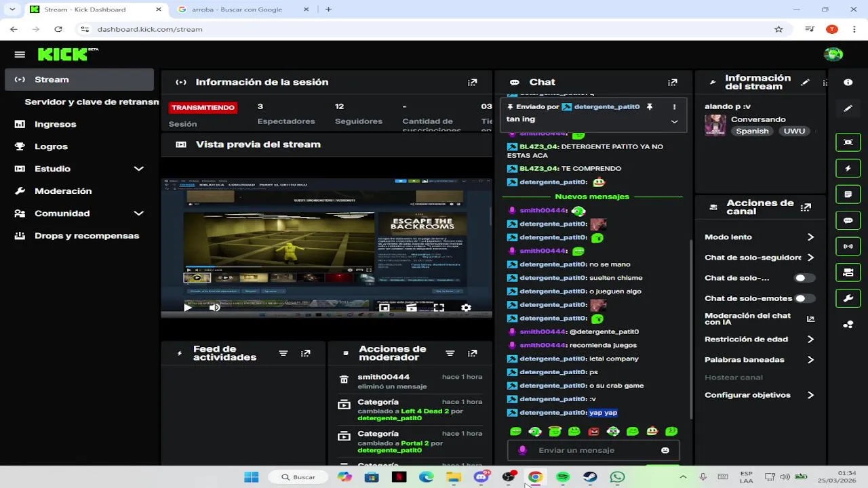Pop out the Feed de actividades panel
The width and height of the screenshot is (868, 488).
[306, 353]
